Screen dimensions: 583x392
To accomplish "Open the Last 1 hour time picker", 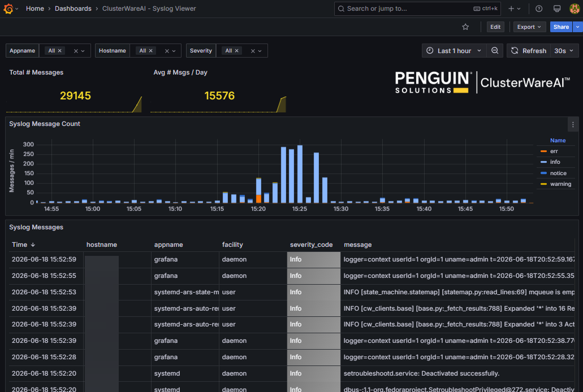I will click(x=454, y=50).
